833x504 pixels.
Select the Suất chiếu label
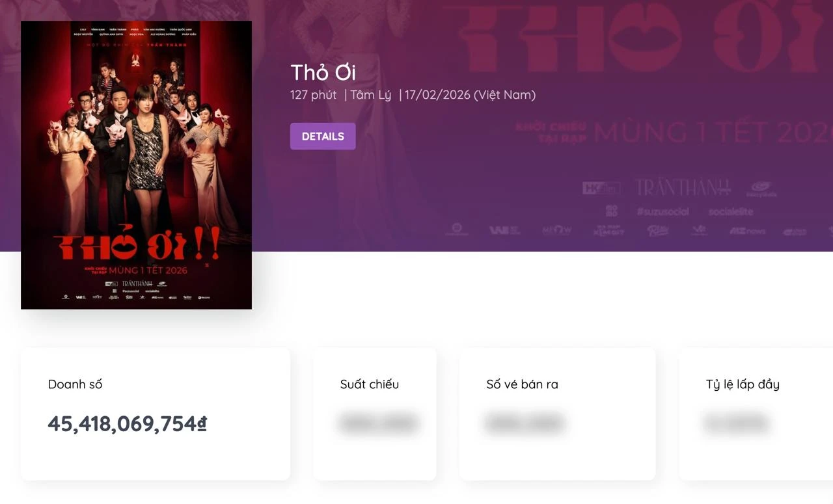pyautogui.click(x=370, y=384)
